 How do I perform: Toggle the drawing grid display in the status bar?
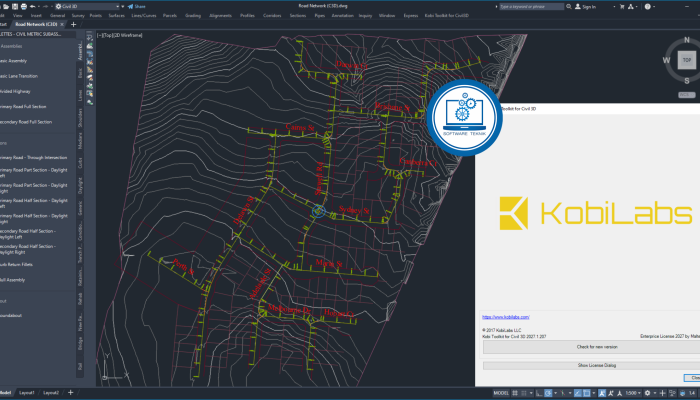[x=515, y=393]
